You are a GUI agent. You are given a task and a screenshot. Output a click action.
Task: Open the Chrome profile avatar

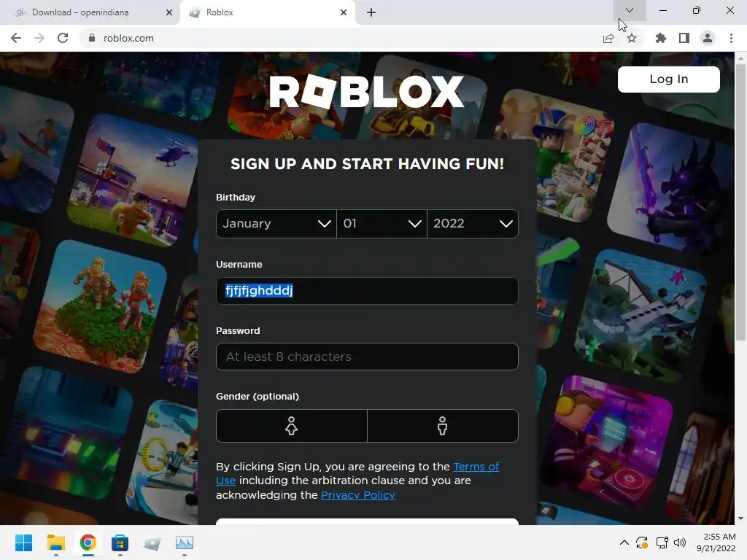(708, 38)
